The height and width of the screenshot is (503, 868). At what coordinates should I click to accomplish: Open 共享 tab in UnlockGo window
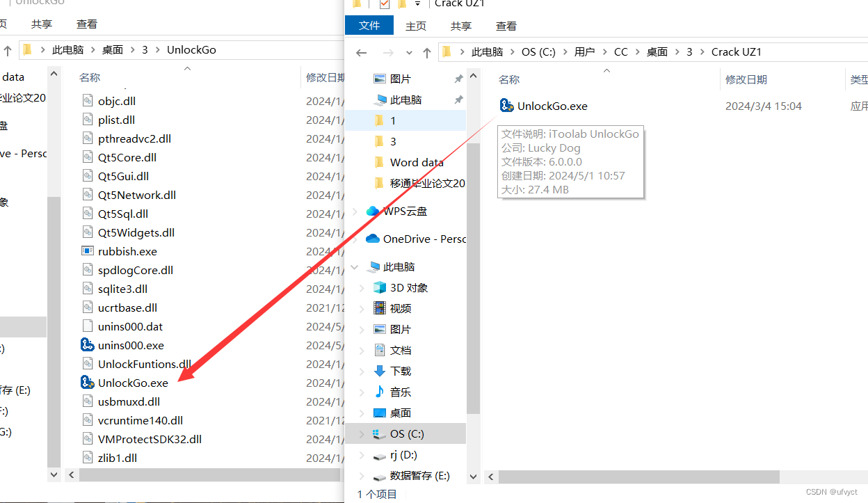[x=42, y=24]
